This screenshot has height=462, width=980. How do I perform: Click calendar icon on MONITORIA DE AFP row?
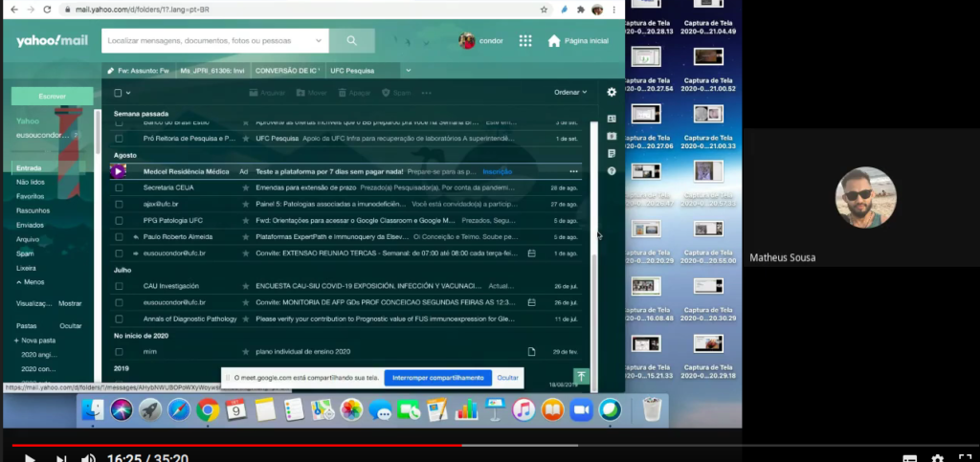pos(531,302)
